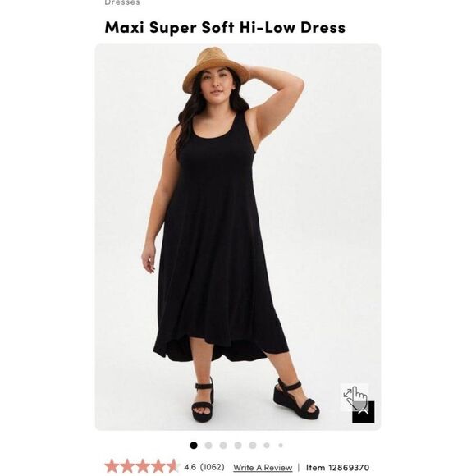This screenshot has width=476, height=476.
Task: Click the third rating star
Action: click(x=143, y=466)
